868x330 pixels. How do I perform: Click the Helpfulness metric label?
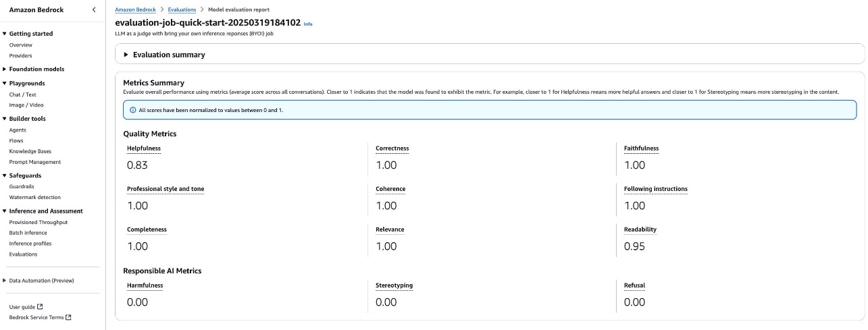tap(144, 148)
